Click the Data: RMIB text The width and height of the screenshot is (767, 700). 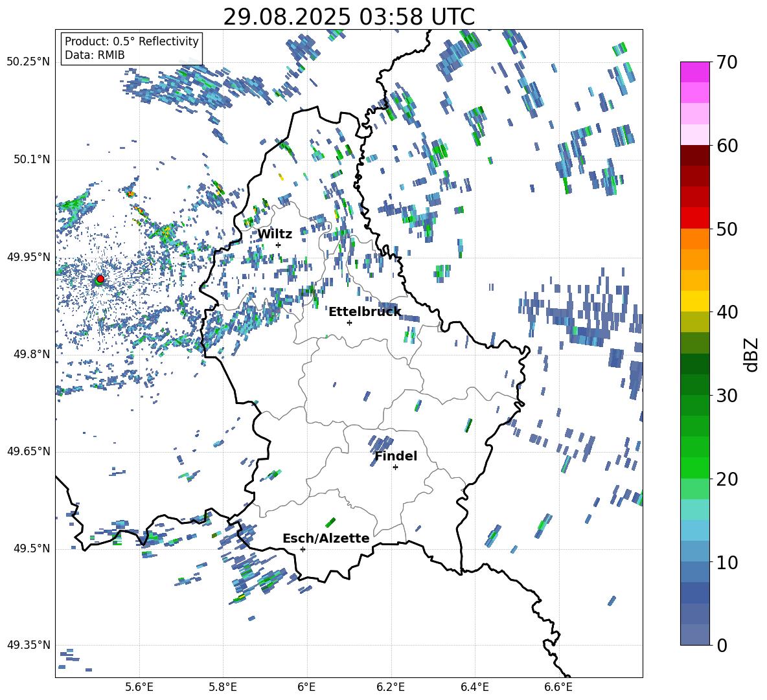[x=95, y=55]
